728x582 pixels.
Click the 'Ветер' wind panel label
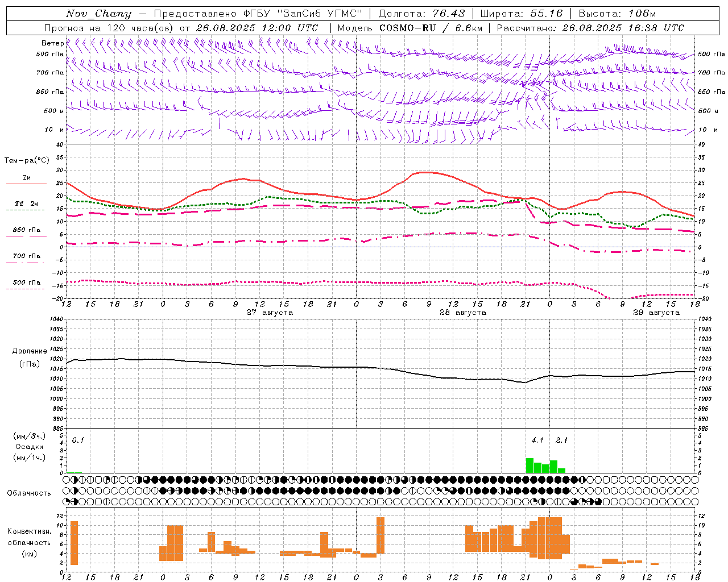[52, 43]
